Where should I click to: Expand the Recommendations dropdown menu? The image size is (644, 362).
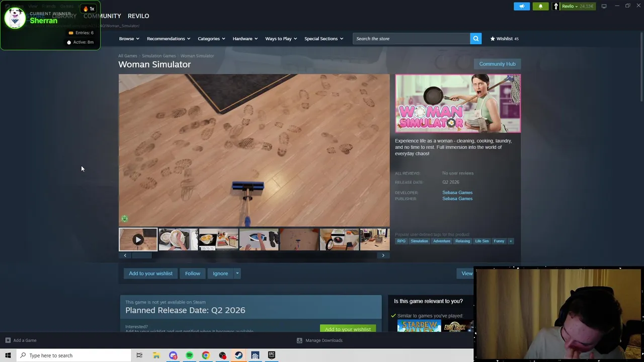tap(169, 39)
